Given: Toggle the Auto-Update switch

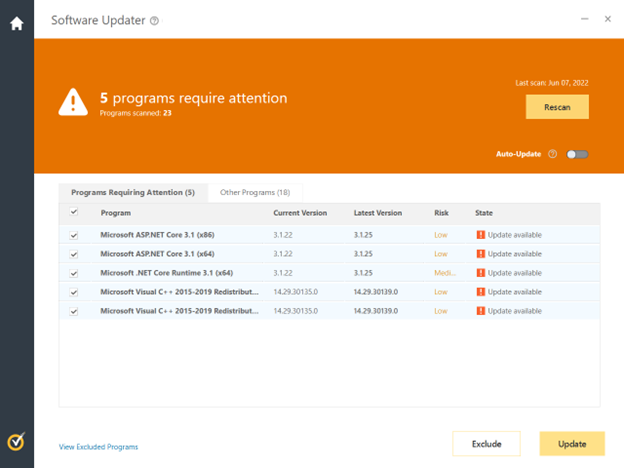Looking at the screenshot, I should coord(577,154).
